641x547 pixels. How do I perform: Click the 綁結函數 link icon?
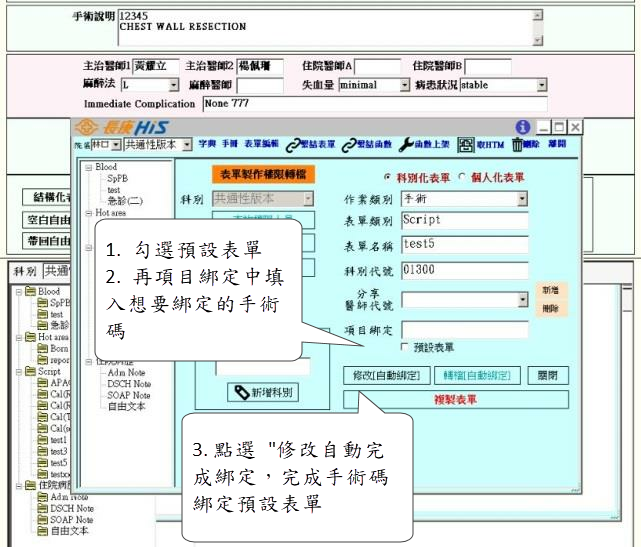pyautogui.click(x=349, y=145)
